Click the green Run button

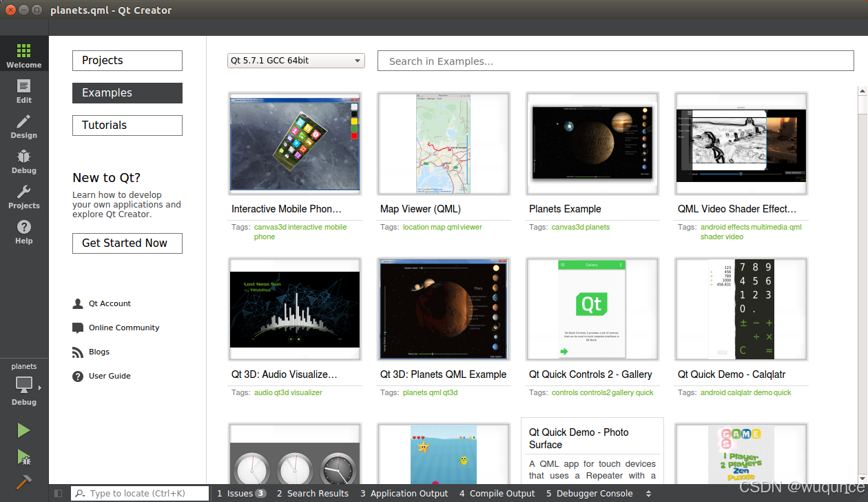[x=23, y=430]
